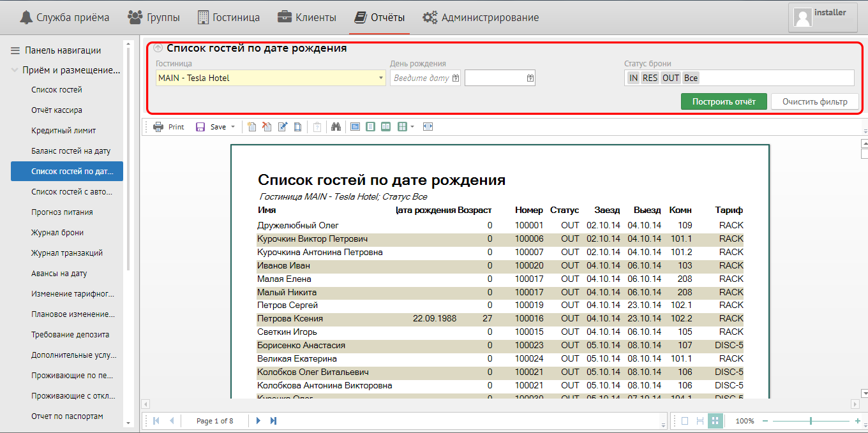Expand the Save format dropdown arrow
The width and height of the screenshot is (868, 433).
233,127
